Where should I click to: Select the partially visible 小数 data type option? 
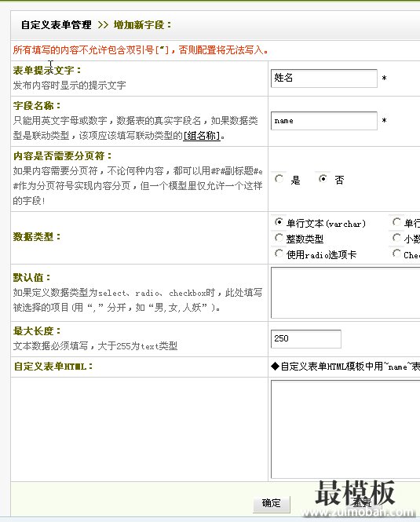(396, 238)
